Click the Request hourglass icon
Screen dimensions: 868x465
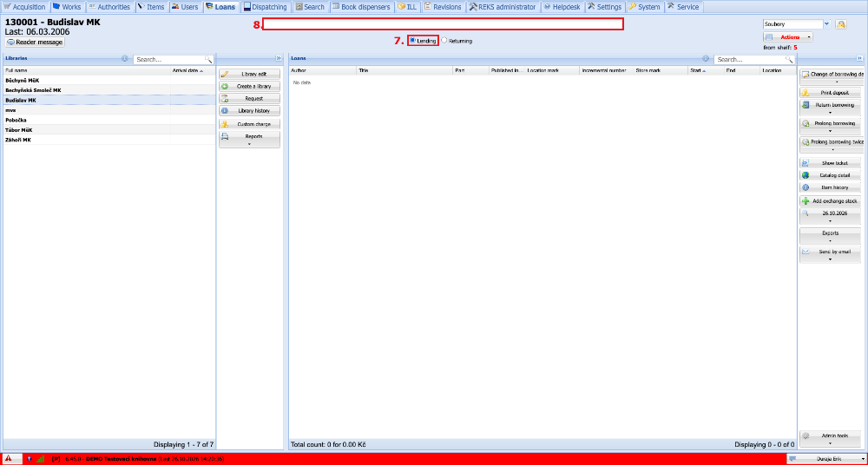click(x=225, y=99)
